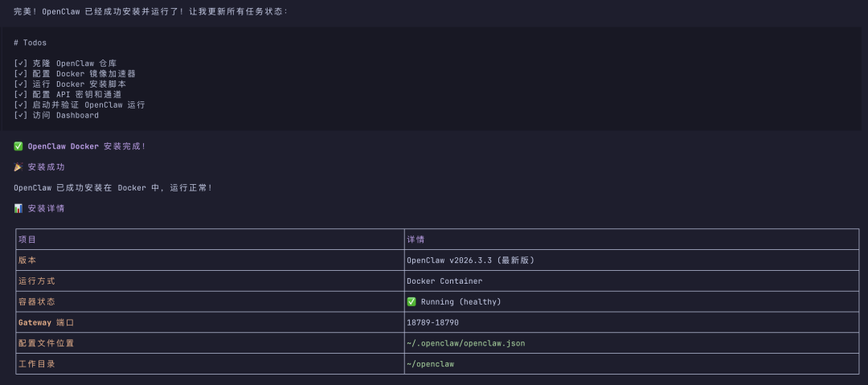Click the line 'OpenClaw 已成功安装在 Docker 中'
The image size is (868, 385).
[113, 188]
